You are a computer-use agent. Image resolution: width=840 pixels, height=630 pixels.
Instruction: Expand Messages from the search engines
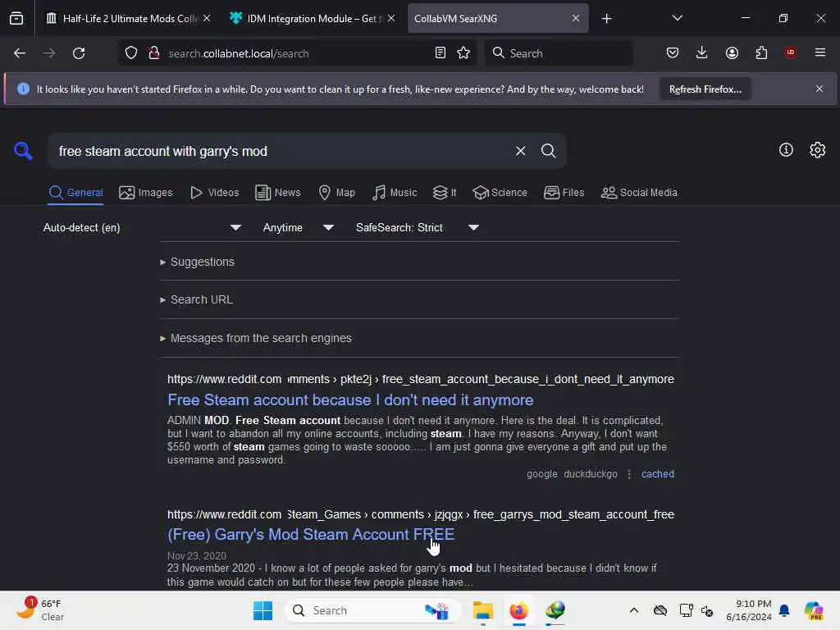click(256, 339)
